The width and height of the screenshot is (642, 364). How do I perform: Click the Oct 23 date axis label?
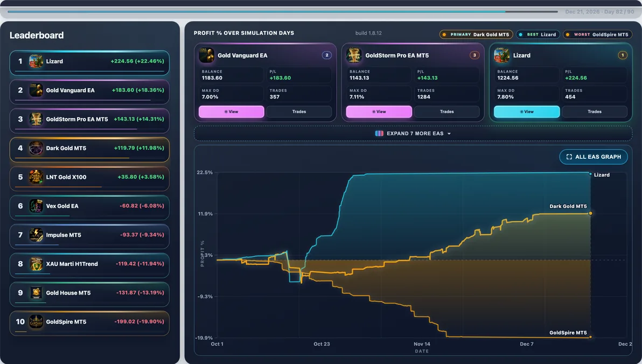click(x=322, y=344)
